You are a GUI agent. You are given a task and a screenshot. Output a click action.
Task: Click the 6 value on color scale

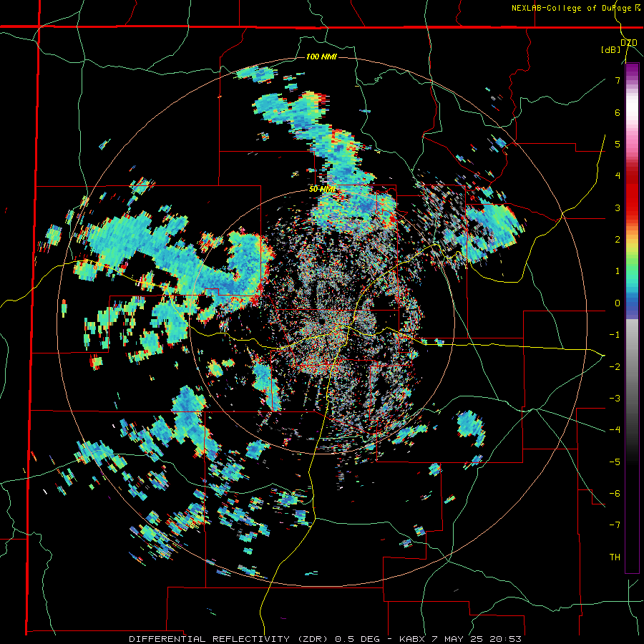point(618,112)
